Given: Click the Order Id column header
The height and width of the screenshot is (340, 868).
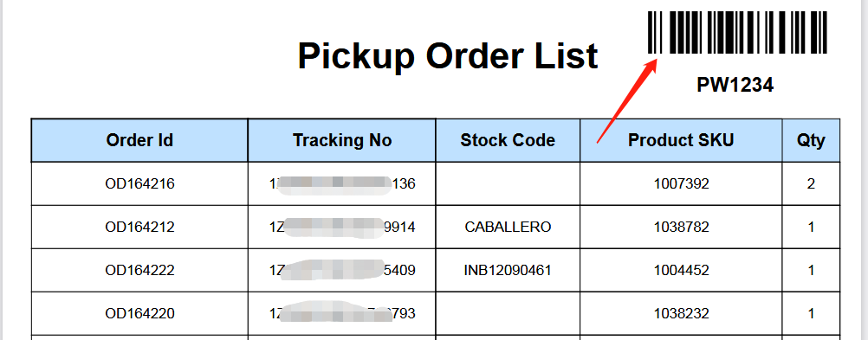Looking at the screenshot, I should point(139,140).
